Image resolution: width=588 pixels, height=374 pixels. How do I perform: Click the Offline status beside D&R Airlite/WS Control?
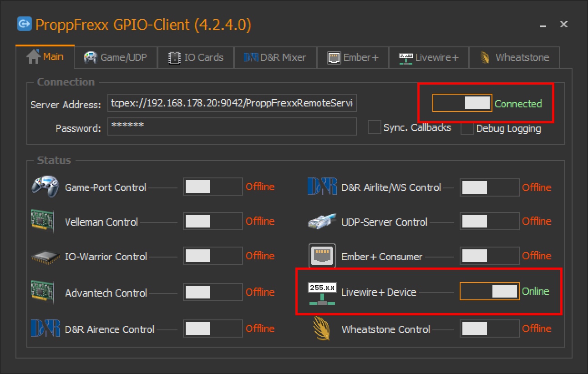point(537,187)
